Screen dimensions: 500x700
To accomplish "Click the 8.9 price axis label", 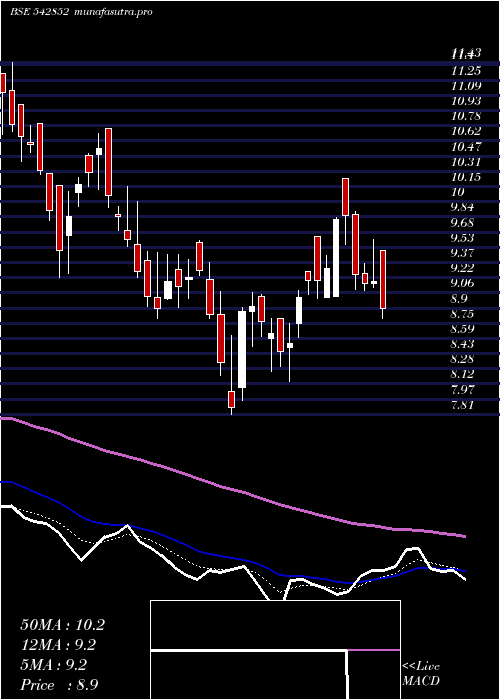I will pyautogui.click(x=461, y=298).
